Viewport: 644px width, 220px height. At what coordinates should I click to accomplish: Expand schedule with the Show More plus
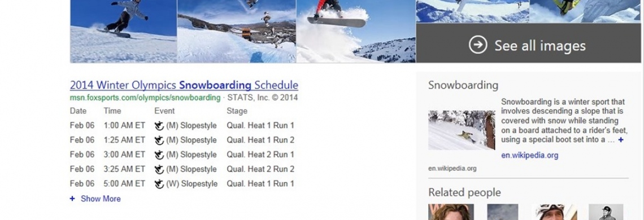[72, 199]
